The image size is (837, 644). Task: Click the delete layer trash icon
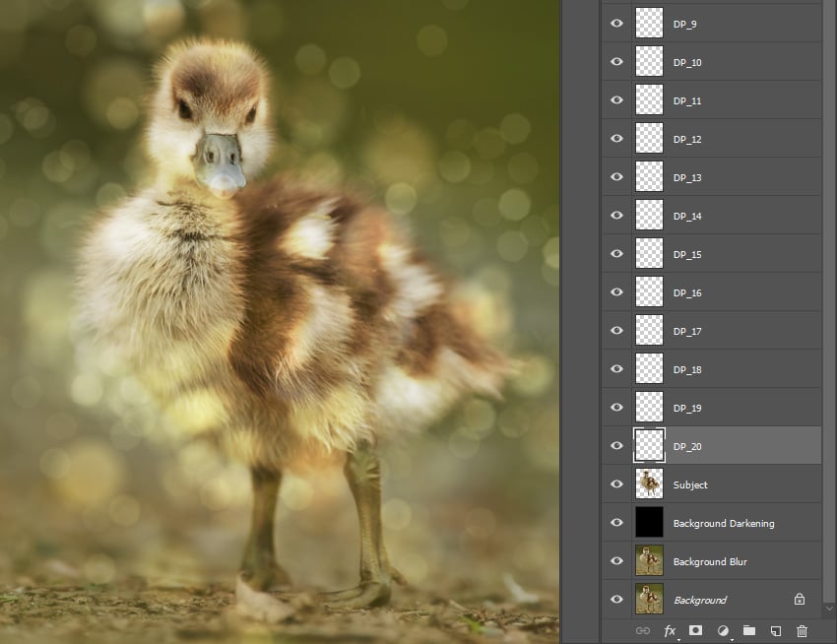[x=802, y=630]
